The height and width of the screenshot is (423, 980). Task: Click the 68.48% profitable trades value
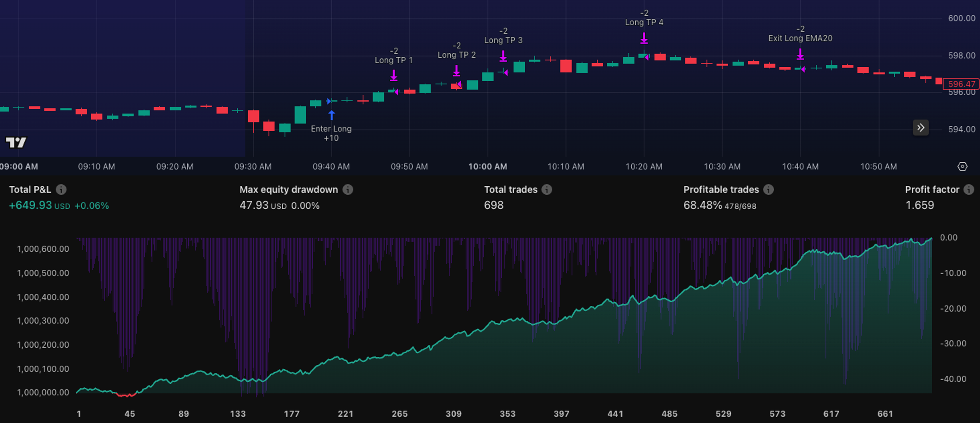tap(703, 206)
